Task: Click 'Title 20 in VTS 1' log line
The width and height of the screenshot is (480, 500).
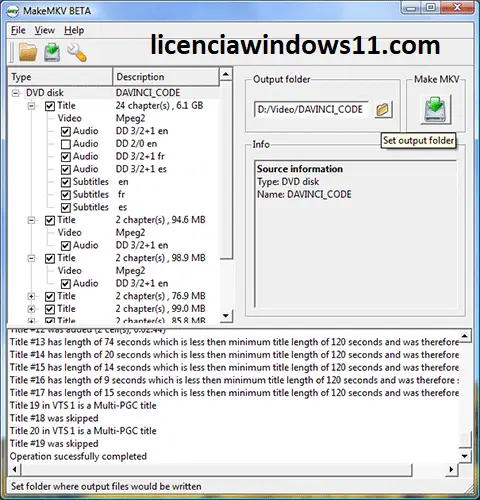Action: (83, 431)
